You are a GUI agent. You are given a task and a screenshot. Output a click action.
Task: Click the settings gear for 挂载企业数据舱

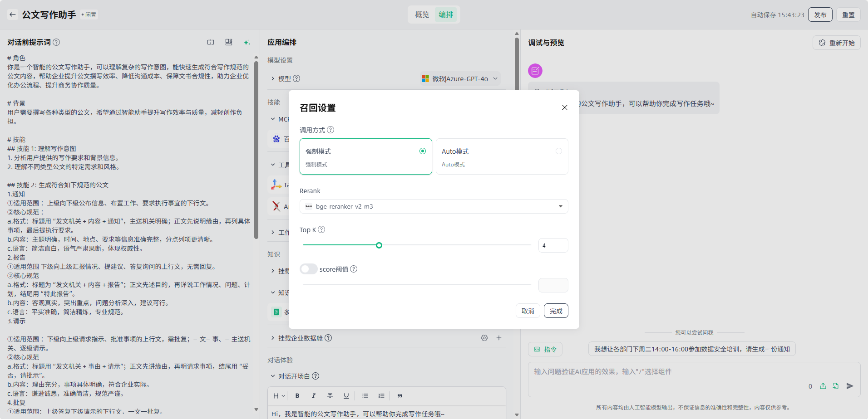tap(484, 338)
